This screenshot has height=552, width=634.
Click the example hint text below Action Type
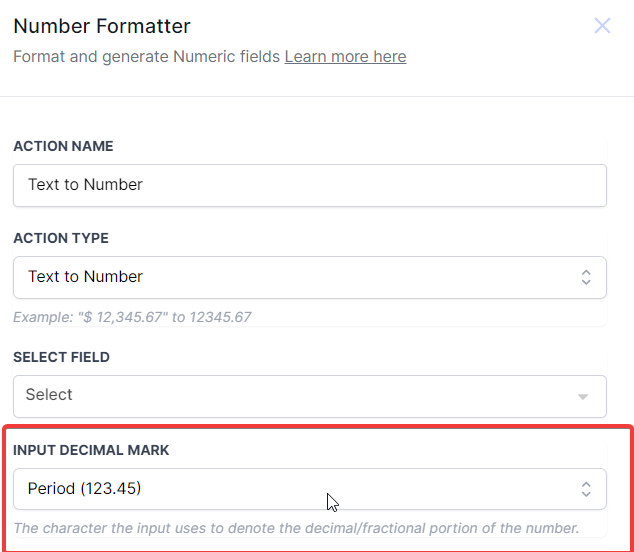click(x=132, y=317)
